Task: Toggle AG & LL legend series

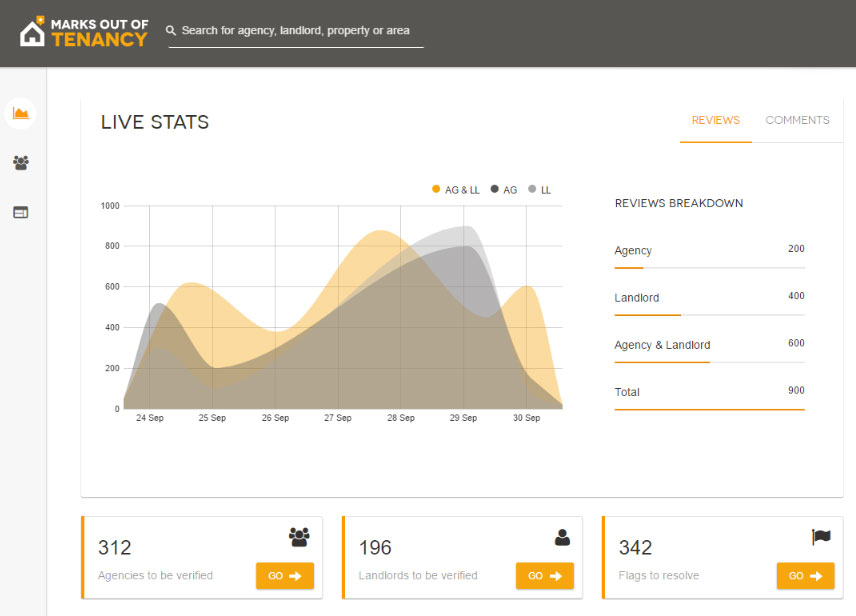Action: (456, 189)
